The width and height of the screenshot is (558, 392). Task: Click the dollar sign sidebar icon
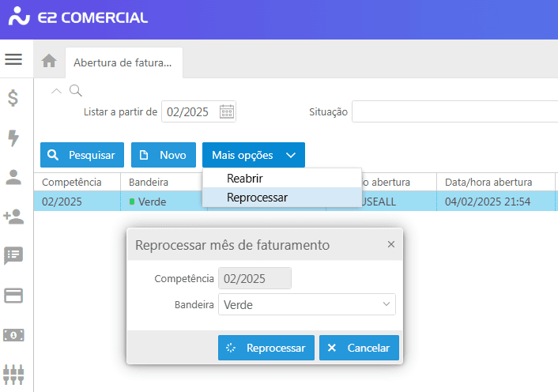[x=13, y=98]
